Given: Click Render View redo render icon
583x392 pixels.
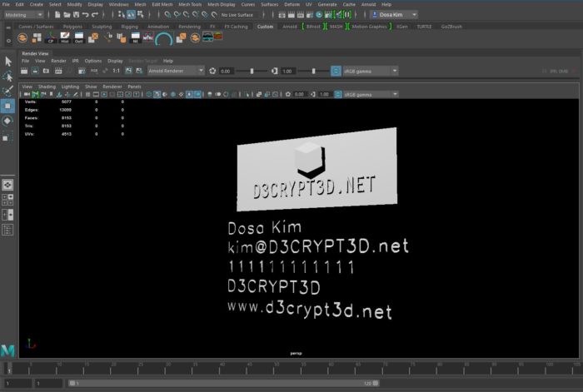Looking at the screenshot, I should [x=26, y=71].
